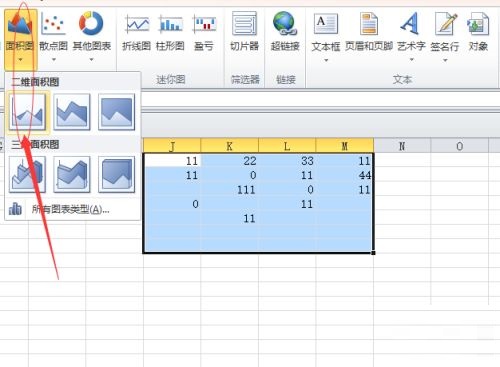Expand the 其他图表 dropdown arrow

click(x=91, y=60)
